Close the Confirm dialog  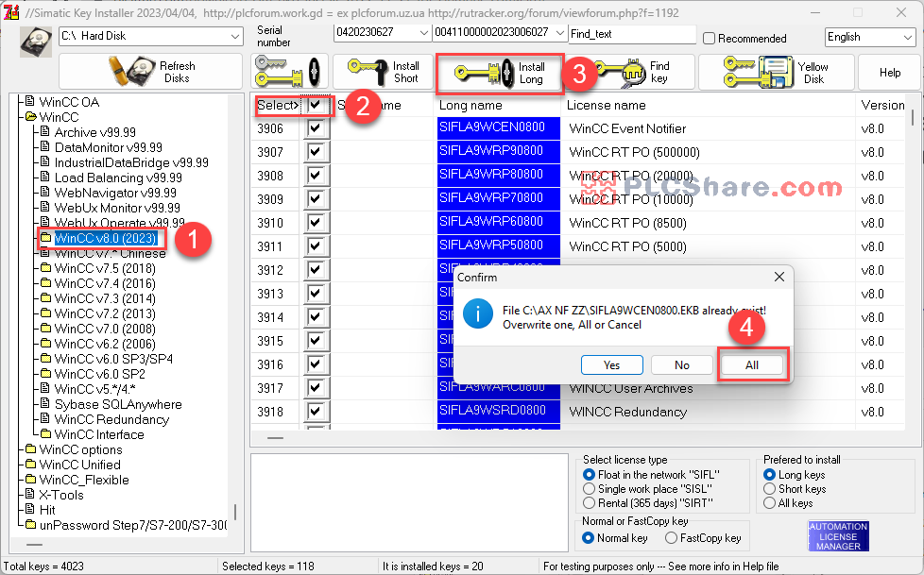click(779, 277)
